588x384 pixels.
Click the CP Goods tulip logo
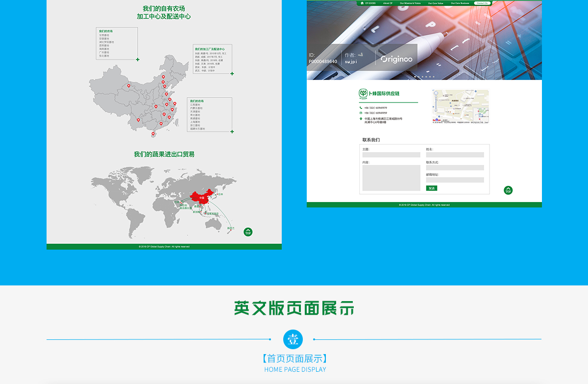tap(363, 93)
